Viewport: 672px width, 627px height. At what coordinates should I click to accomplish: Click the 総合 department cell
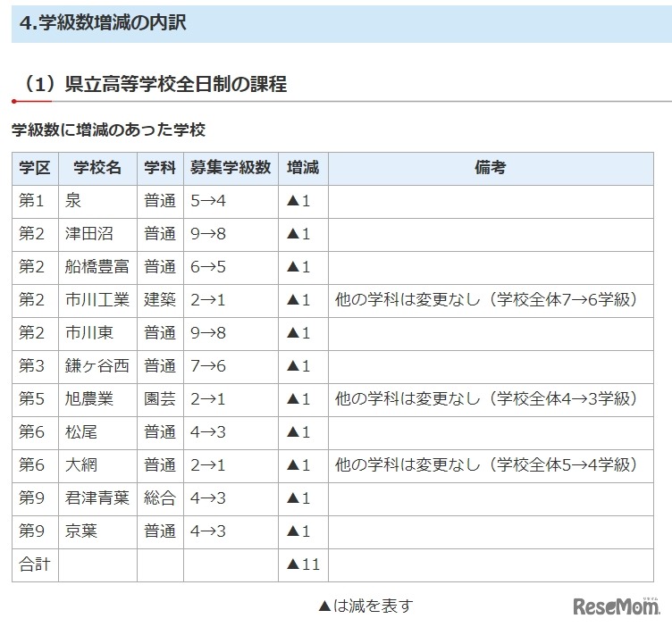pos(160,498)
